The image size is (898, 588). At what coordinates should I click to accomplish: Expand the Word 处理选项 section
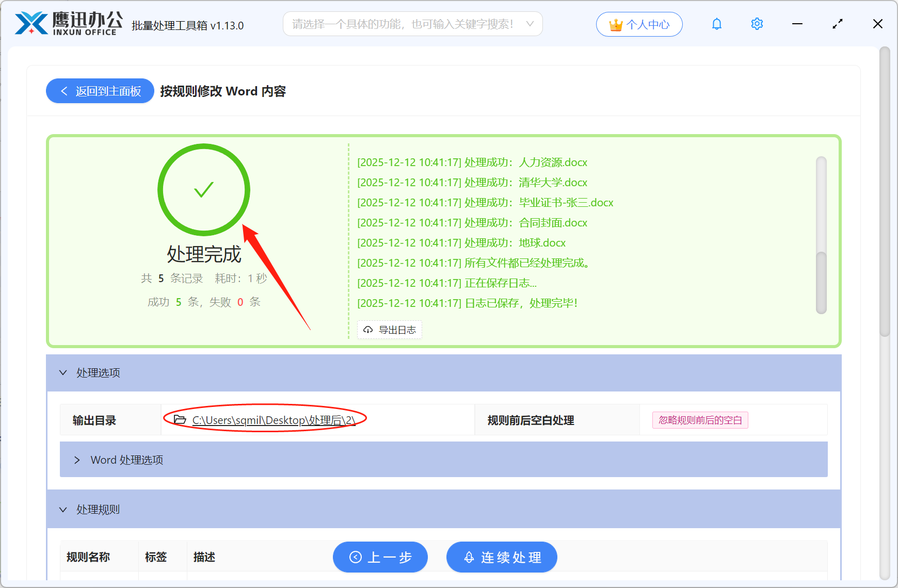coord(78,460)
